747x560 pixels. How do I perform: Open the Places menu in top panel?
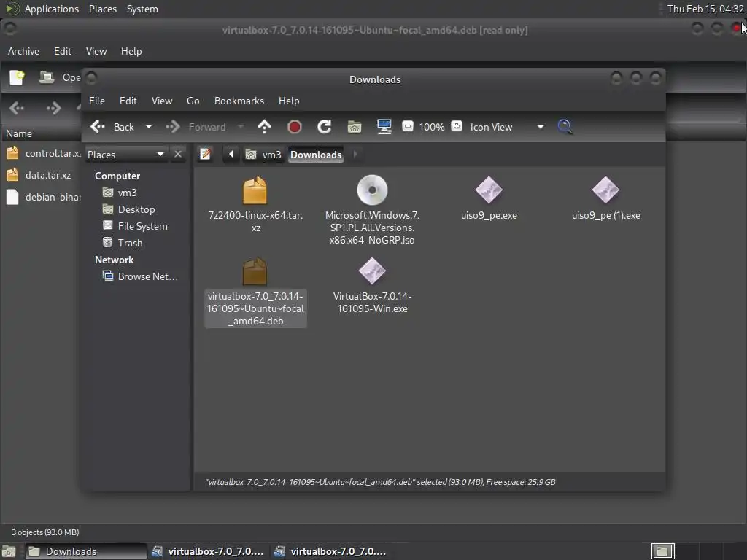click(103, 9)
